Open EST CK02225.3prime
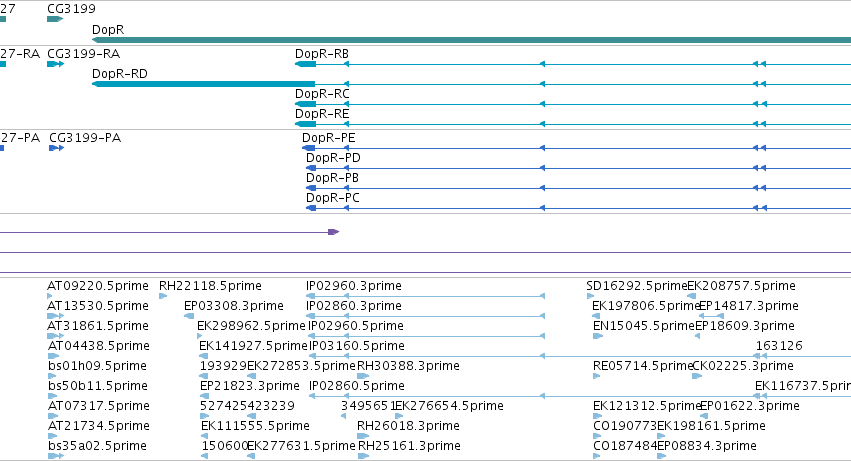Viewport: 851px width, 461px height. coord(743,366)
